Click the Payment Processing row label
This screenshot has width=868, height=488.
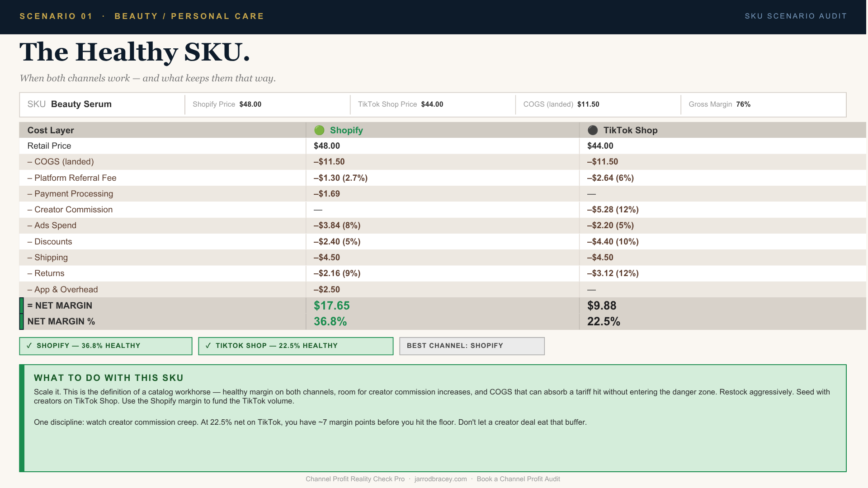click(70, 194)
